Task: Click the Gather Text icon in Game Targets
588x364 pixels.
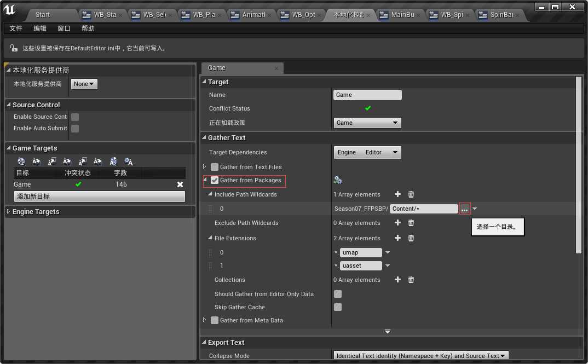Action: point(21,161)
